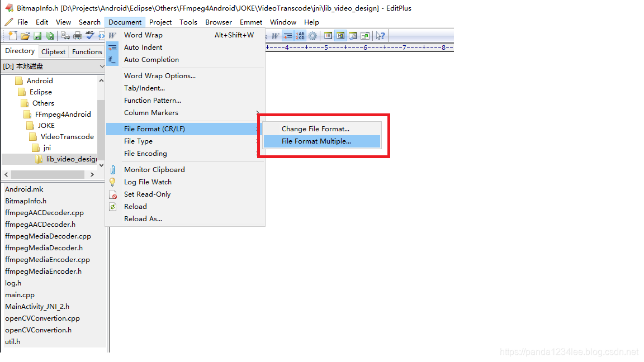Toggle the Auto Completion menu option
644x362 pixels.
click(x=185, y=60)
